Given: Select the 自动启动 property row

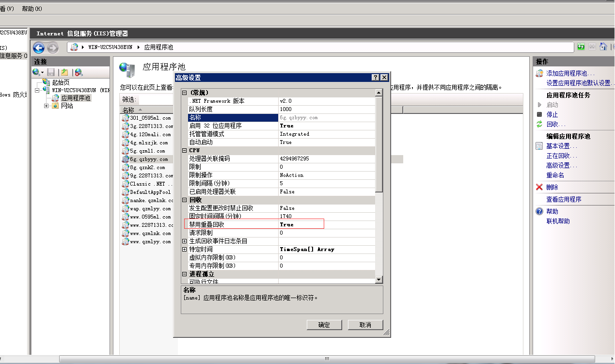Looking at the screenshot, I should click(x=233, y=142).
